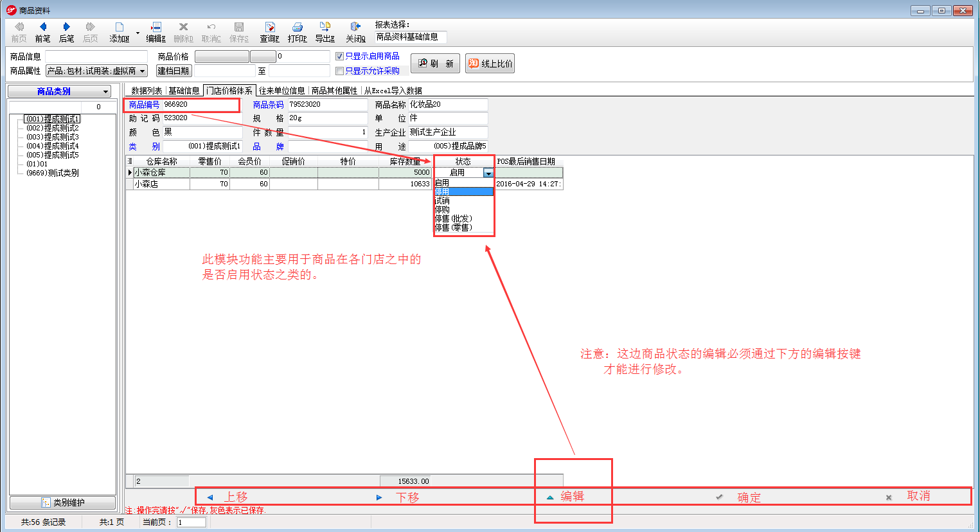Click the 商品资料 app icon in title bar

pos(11,10)
